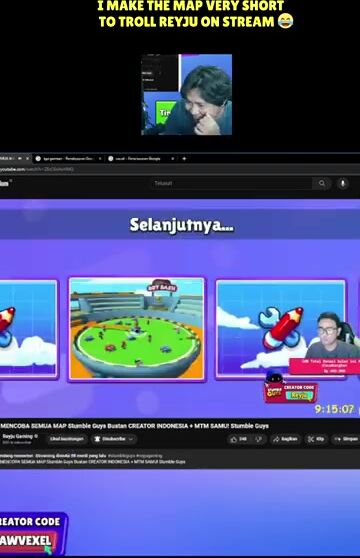Select the left workshop pencil map card
Image resolution: width=360 pixels, height=558 pixels.
pyautogui.click(x=28, y=328)
